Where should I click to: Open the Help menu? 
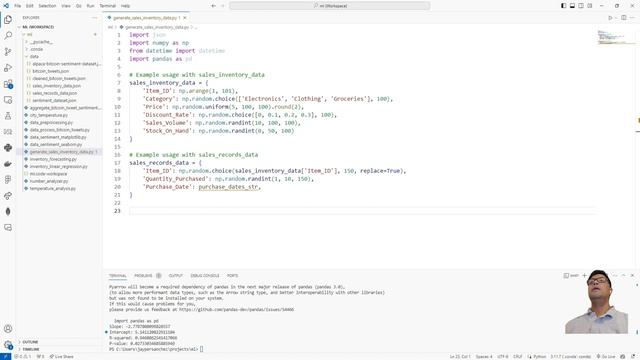[125, 6]
